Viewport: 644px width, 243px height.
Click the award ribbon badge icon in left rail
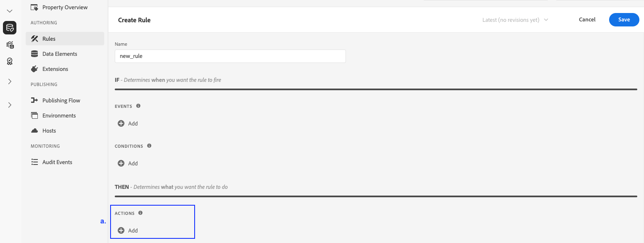[10, 61]
